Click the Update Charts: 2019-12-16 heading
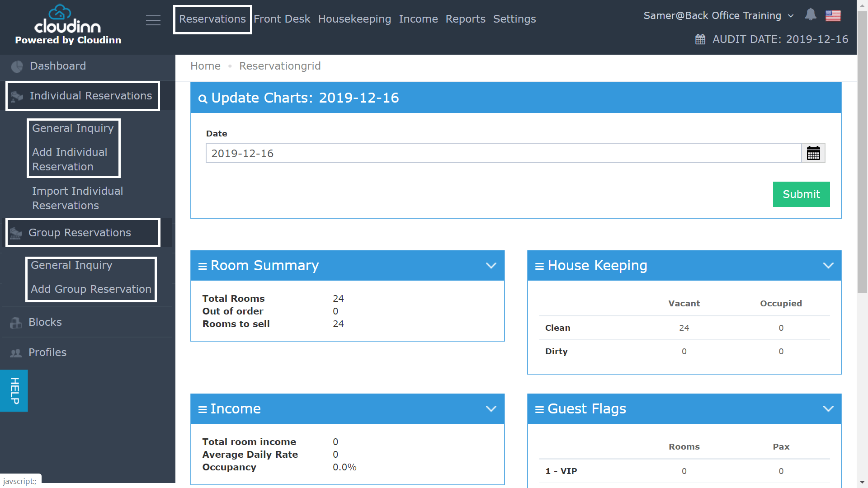The width and height of the screenshot is (868, 488). point(305,98)
